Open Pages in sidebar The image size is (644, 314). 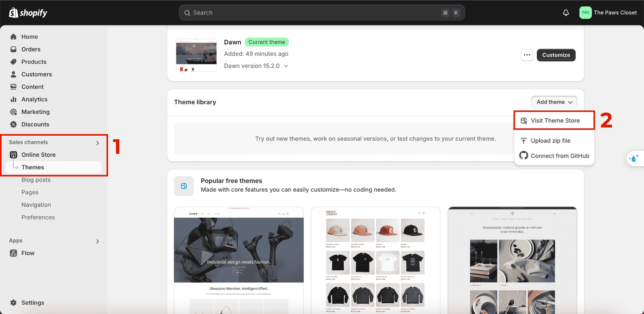pyautogui.click(x=30, y=192)
